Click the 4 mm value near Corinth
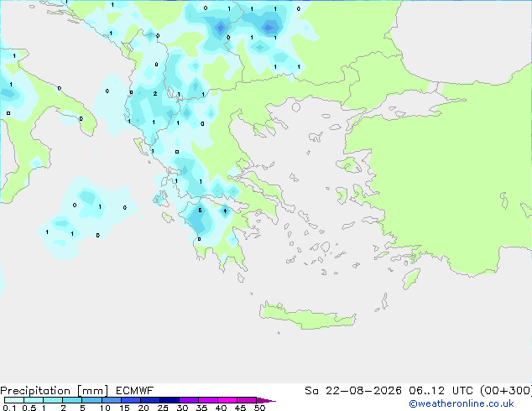Image resolution: width=532 pixels, height=411 pixels. (x=225, y=211)
